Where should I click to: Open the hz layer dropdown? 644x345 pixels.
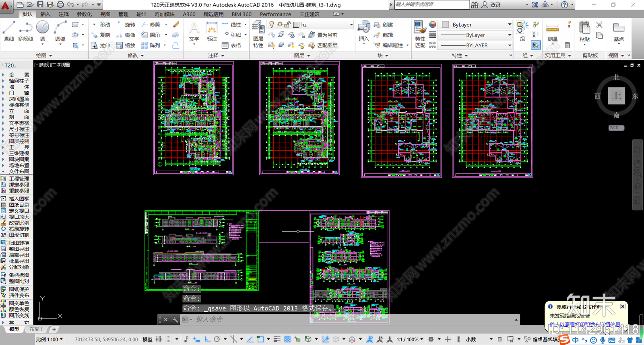point(351,25)
